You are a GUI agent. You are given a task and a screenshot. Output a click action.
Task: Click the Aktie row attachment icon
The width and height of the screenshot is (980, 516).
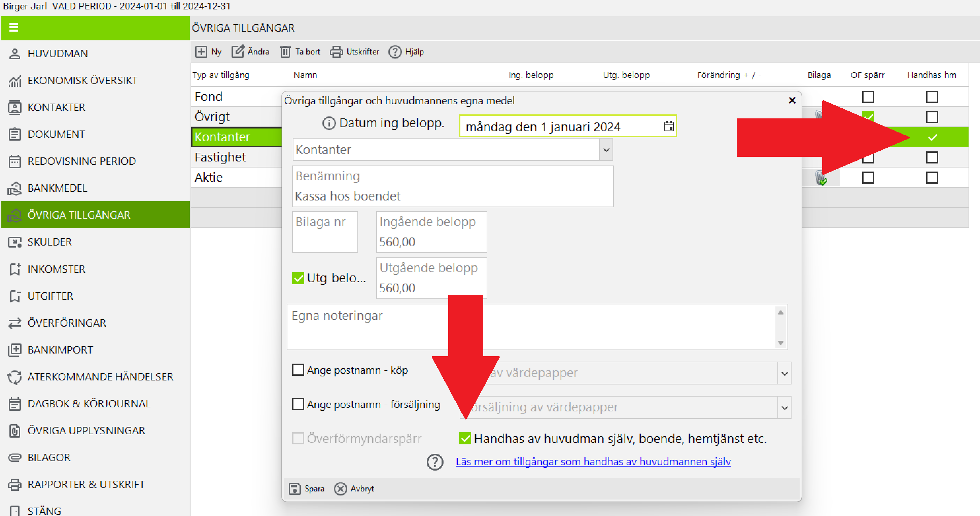tap(821, 178)
